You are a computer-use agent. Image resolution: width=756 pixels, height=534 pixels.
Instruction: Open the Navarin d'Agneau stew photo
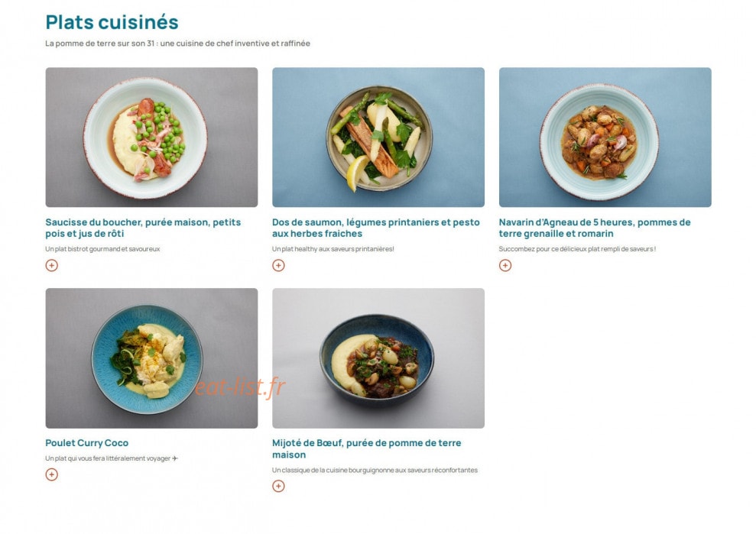605,138
